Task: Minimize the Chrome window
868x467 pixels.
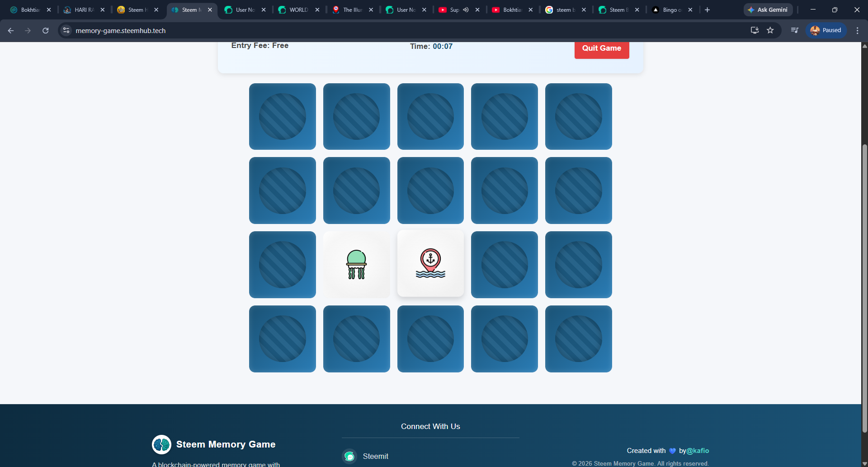Action: 813,10
